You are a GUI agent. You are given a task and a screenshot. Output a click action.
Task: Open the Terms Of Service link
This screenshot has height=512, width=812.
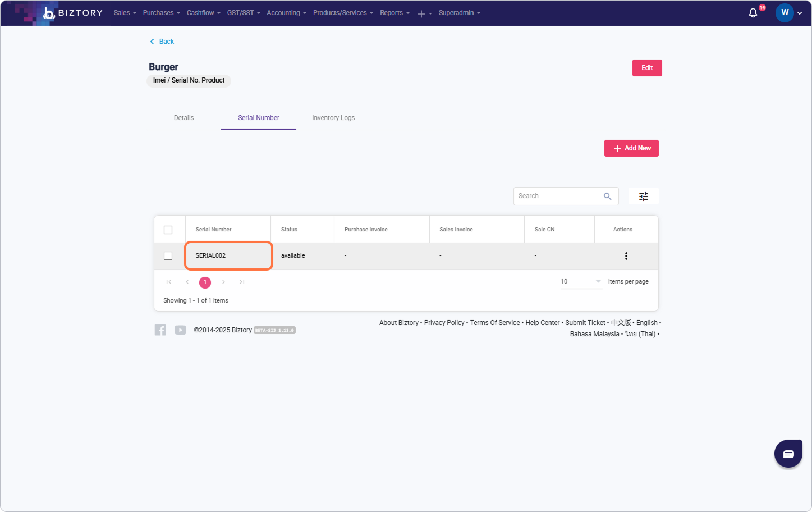point(495,323)
